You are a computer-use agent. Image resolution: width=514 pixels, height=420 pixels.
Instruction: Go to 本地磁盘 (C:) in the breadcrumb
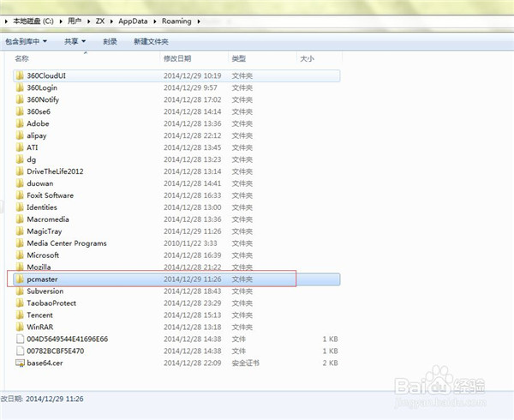[x=36, y=21]
